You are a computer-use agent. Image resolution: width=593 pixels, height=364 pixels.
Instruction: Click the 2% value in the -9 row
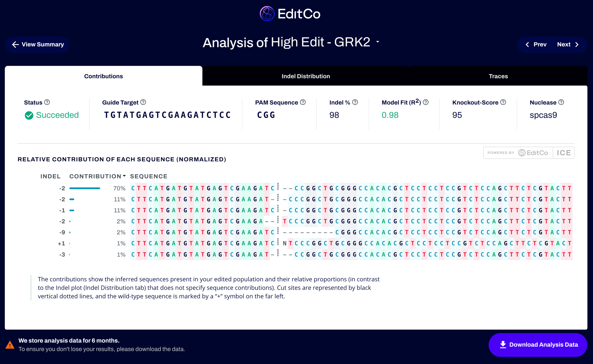tap(121, 232)
